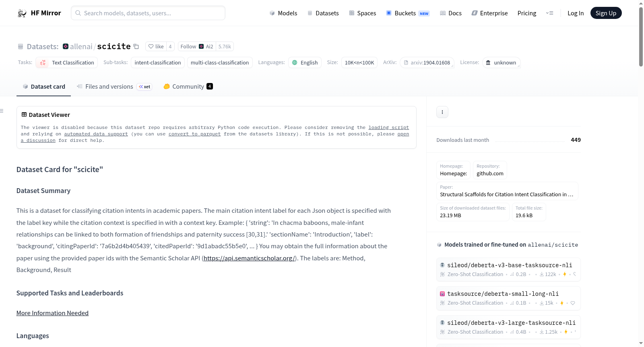The width and height of the screenshot is (644, 347).
Task: Select the multi-class-classification sub-task tag
Action: (220, 62)
